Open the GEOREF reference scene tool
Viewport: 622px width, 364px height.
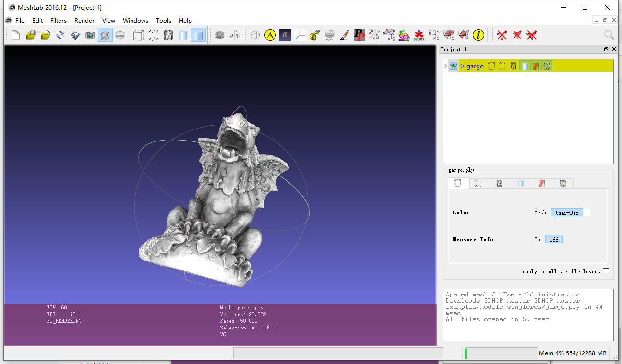[x=419, y=35]
